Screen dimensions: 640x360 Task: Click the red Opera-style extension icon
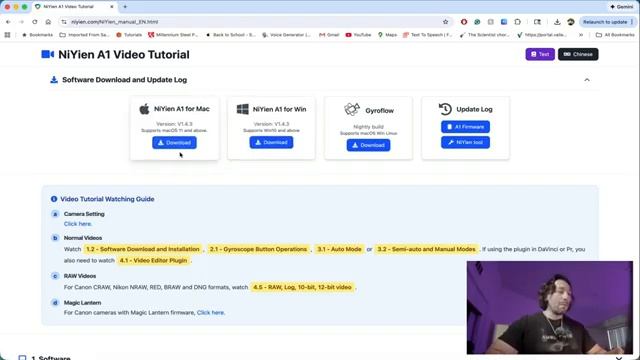point(464,22)
